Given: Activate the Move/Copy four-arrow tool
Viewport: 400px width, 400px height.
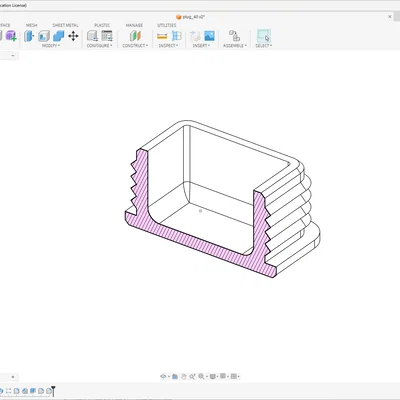Looking at the screenshot, I should 73,36.
